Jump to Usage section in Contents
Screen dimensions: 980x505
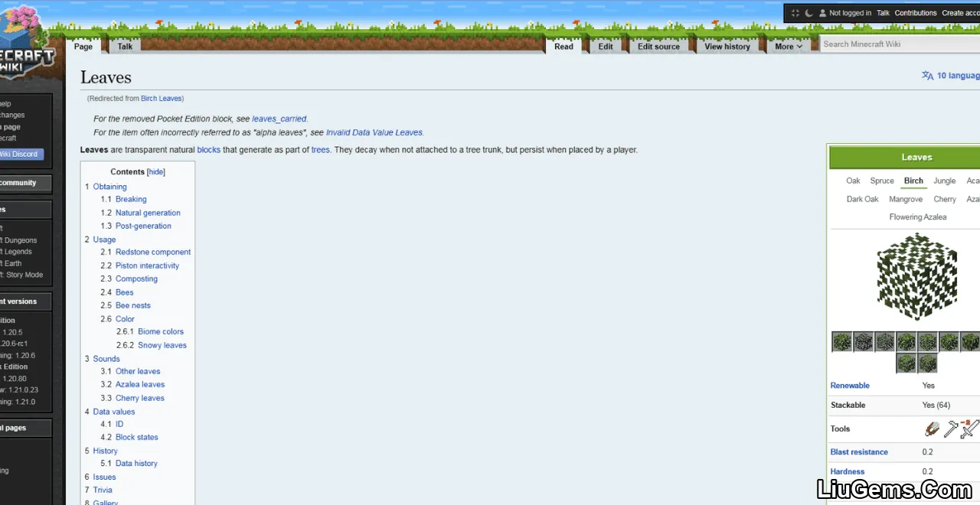point(104,239)
